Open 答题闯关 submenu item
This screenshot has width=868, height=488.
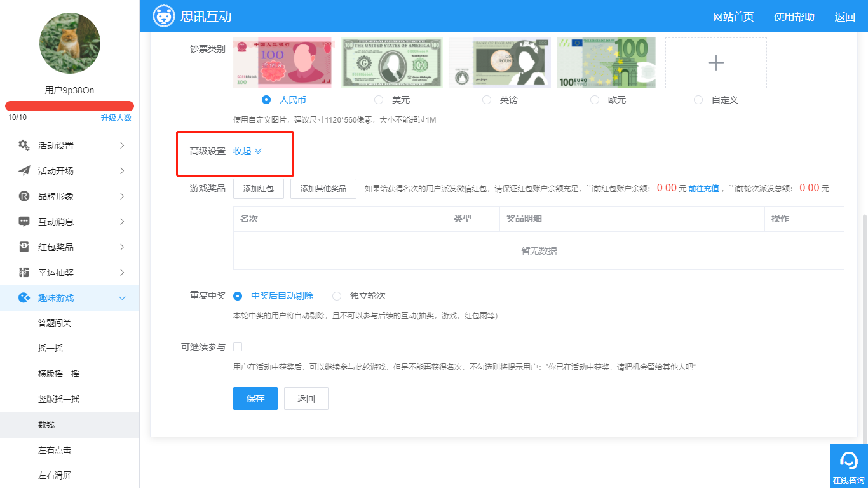55,323
